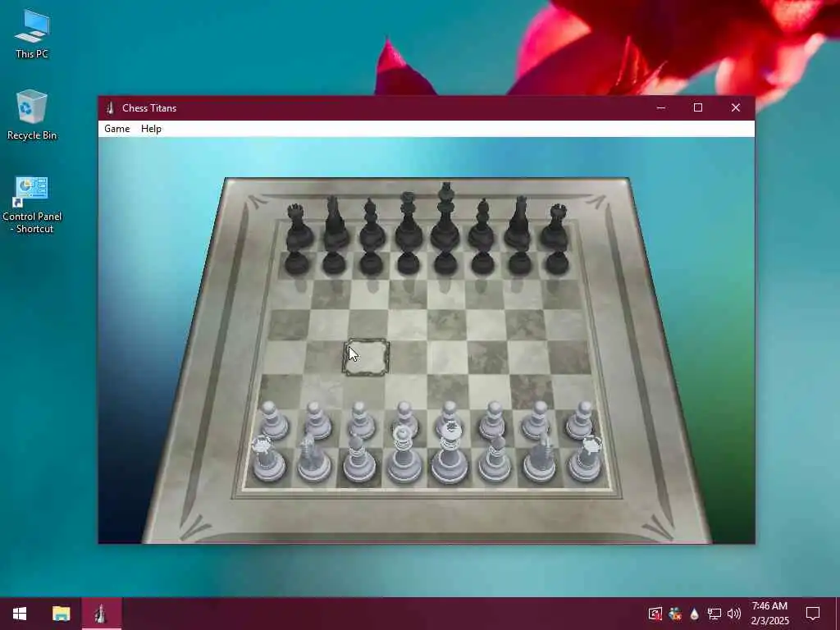
Task: Click the black rook on h8
Action: [x=555, y=226]
